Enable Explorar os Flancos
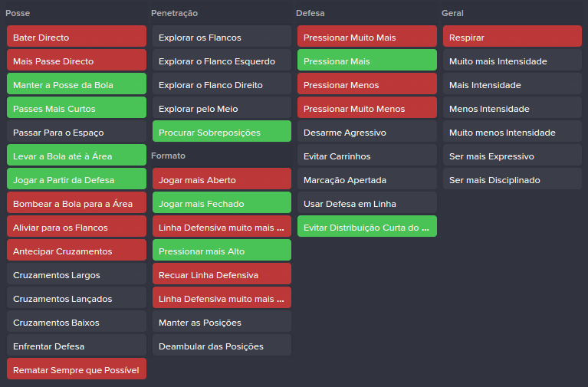 pyautogui.click(x=222, y=36)
